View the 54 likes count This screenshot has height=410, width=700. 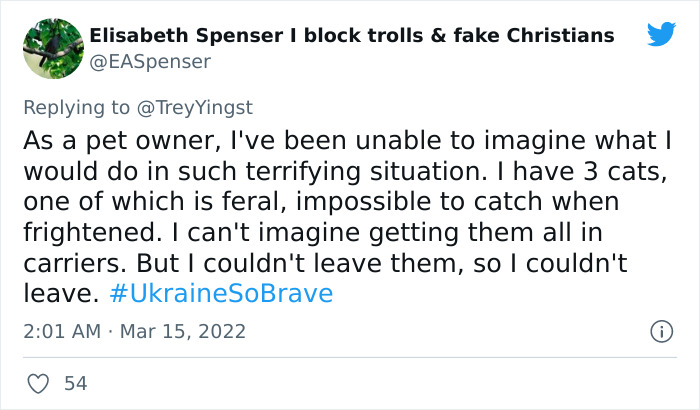pos(74,383)
